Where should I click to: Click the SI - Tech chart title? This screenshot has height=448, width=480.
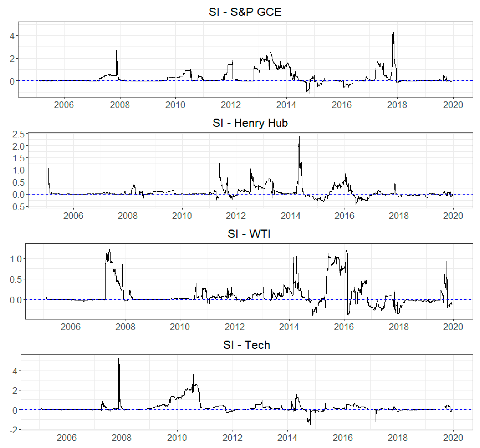pos(246,345)
